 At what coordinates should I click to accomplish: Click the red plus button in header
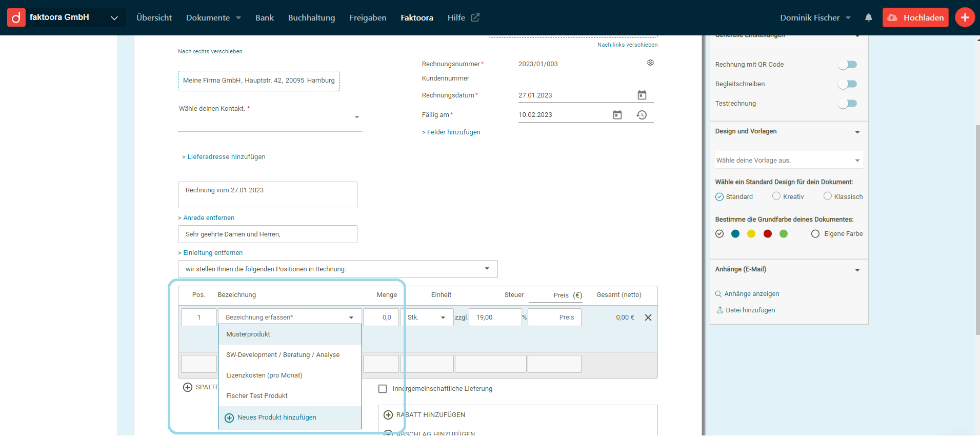pos(965,17)
